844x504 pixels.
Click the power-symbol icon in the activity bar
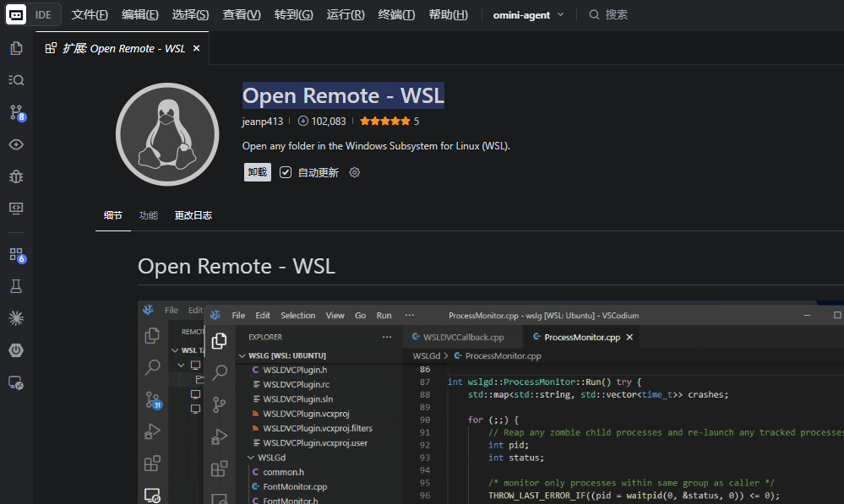pos(16,350)
